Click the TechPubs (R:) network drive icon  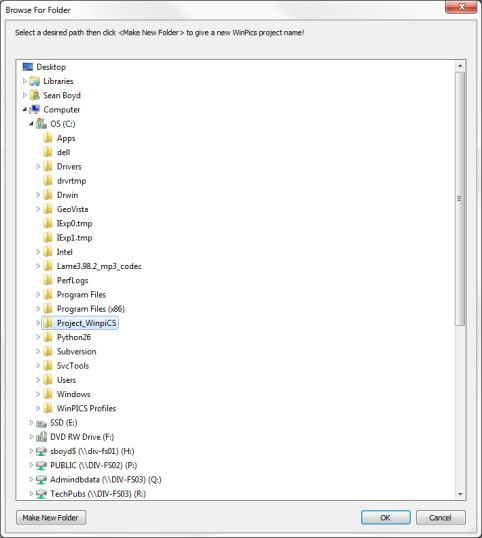pyautogui.click(x=42, y=494)
